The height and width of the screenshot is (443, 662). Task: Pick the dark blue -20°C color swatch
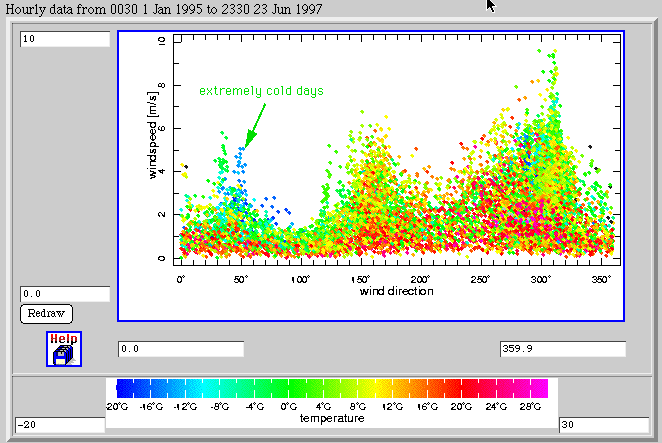point(122,388)
